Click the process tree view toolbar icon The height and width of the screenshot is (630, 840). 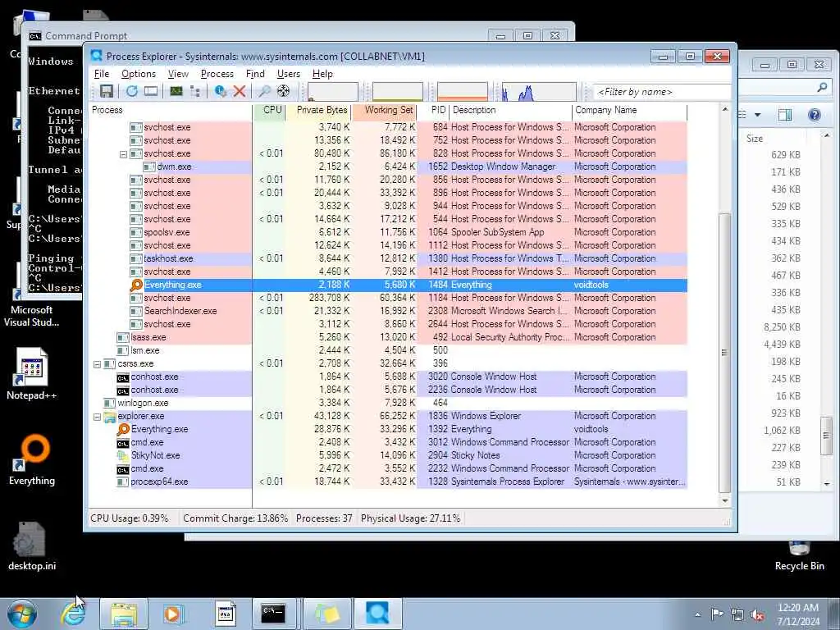tap(195, 91)
